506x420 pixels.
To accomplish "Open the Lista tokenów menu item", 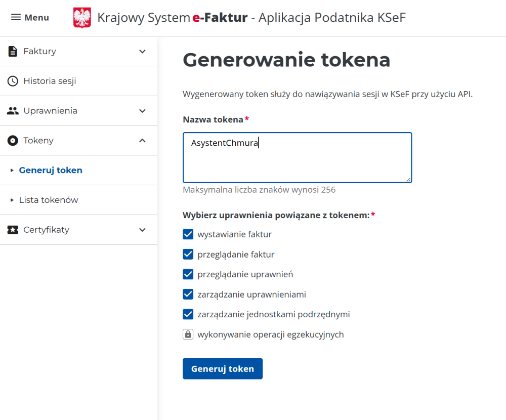I will click(x=49, y=200).
